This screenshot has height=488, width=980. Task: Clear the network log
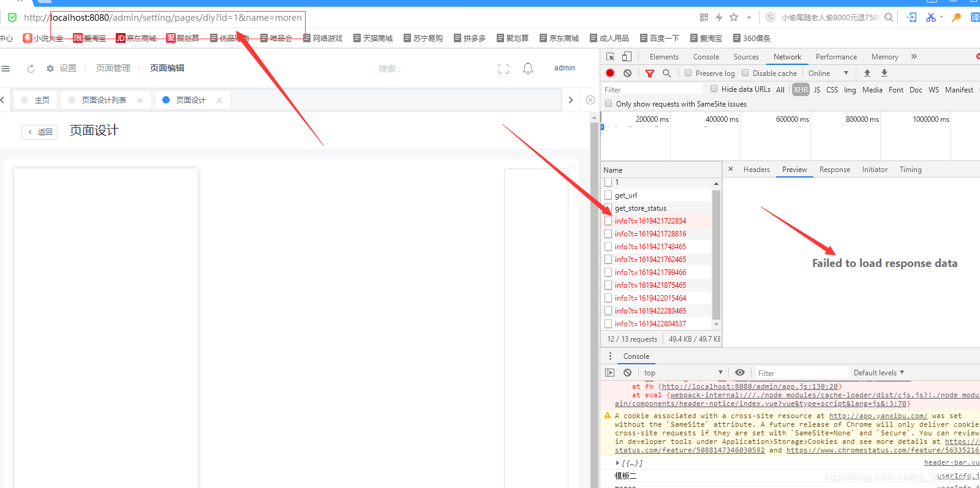coord(627,73)
